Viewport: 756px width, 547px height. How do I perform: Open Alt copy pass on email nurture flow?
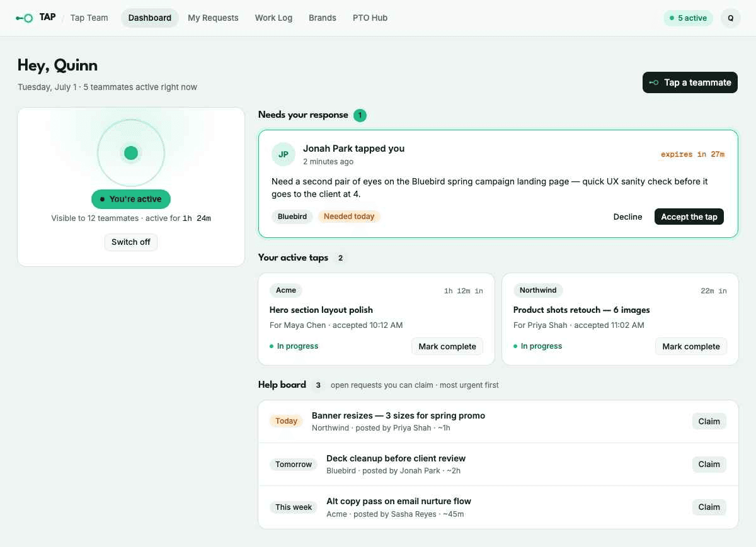[399, 501]
